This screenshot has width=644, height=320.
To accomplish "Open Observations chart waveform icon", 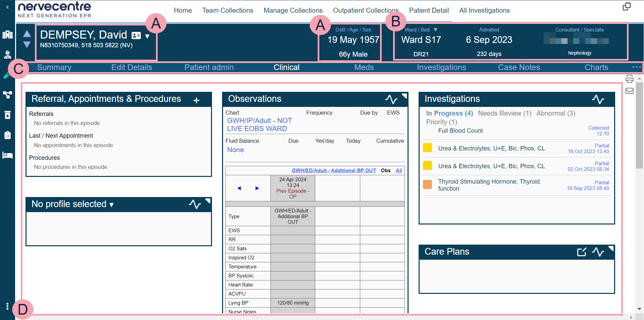I will point(391,99).
